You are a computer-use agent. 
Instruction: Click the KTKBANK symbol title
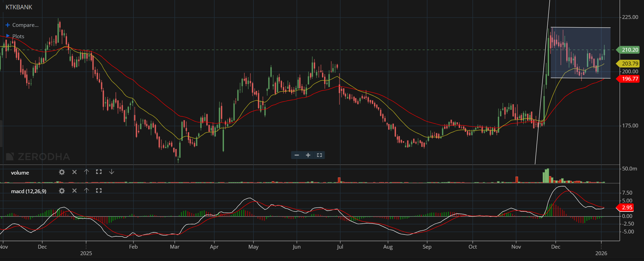pos(19,7)
